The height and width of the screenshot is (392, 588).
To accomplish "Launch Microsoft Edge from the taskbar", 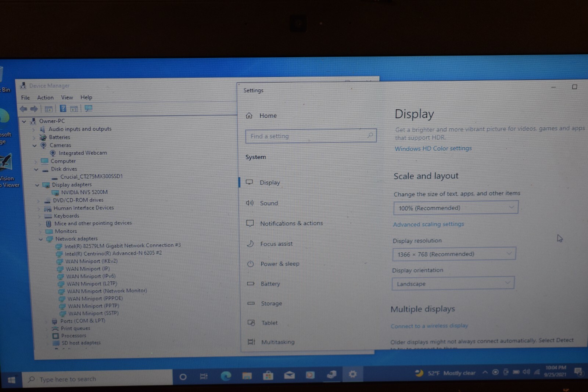I will [x=226, y=375].
